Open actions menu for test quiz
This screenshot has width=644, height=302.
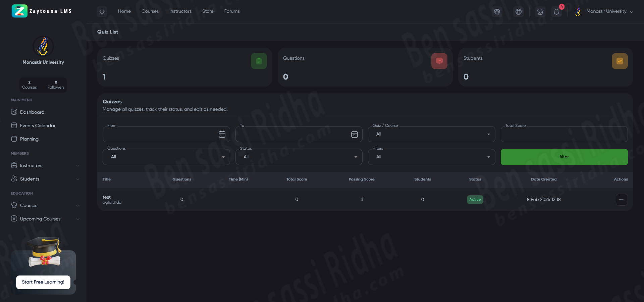(622, 200)
